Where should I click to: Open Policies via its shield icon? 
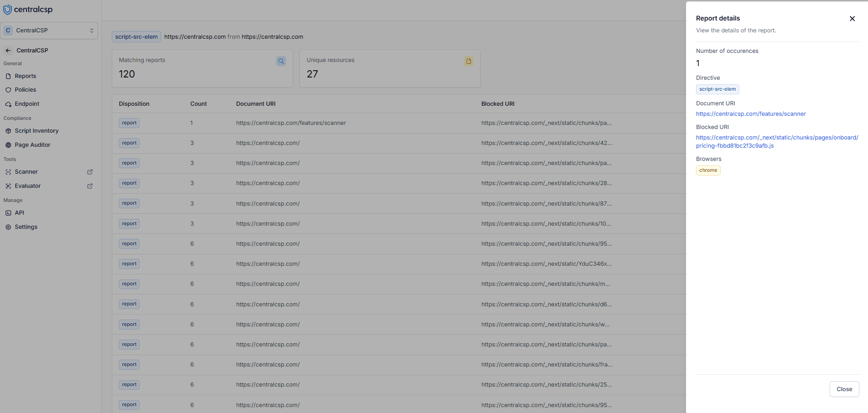(8, 89)
